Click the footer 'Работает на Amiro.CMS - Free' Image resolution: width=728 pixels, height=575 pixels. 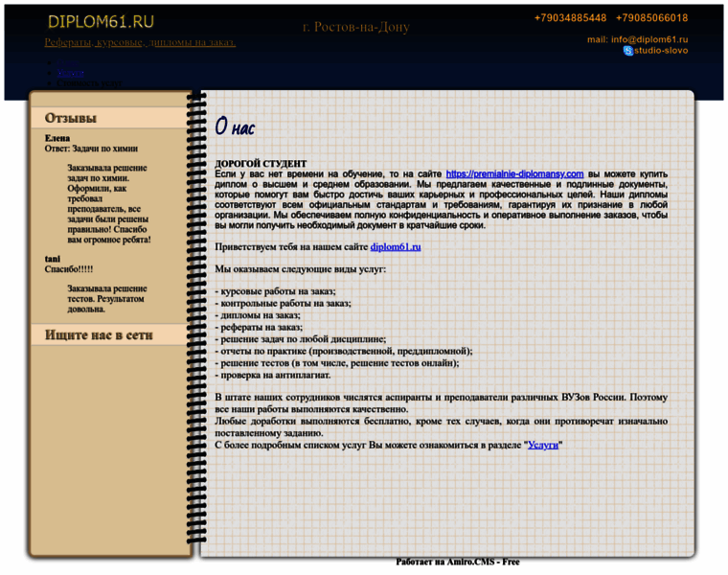[x=458, y=562]
